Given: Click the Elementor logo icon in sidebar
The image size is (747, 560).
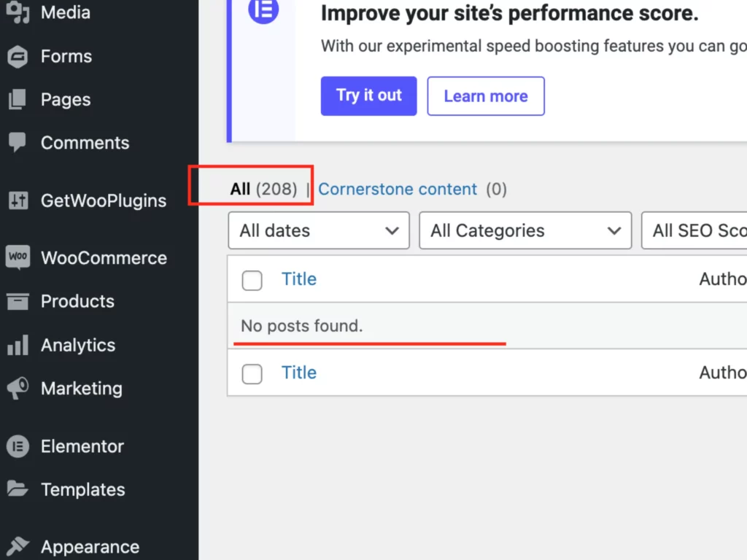Looking at the screenshot, I should tap(18, 446).
